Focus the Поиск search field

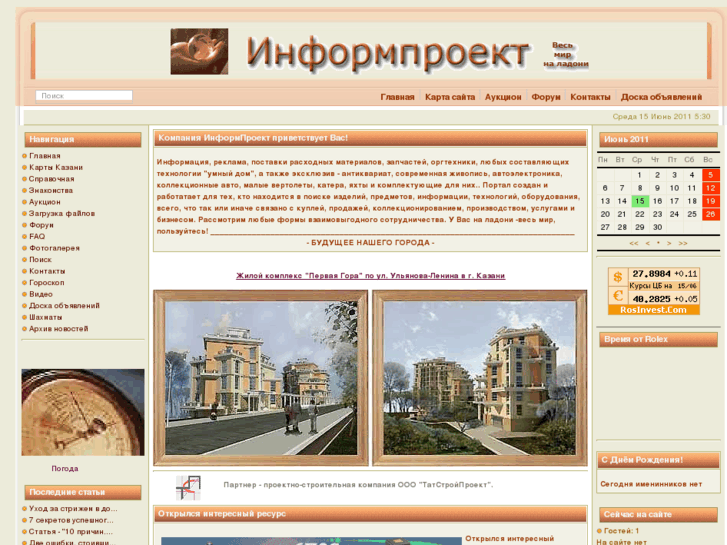[84, 96]
